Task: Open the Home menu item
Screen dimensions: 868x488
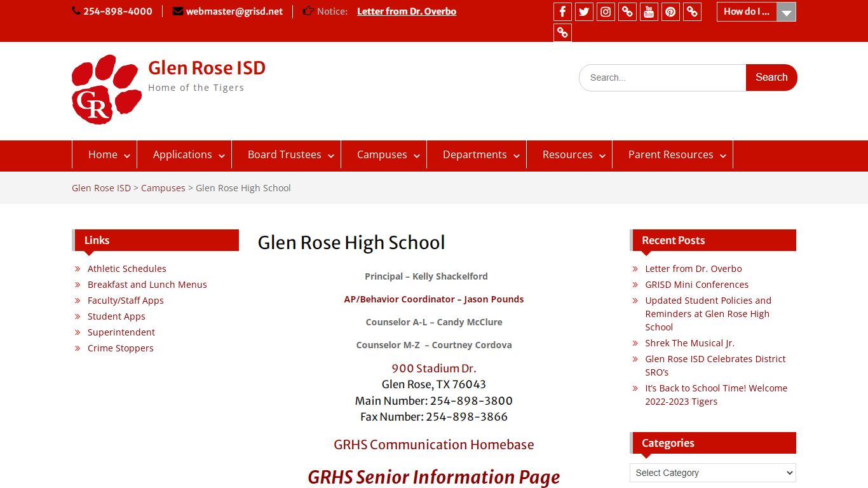Action: [x=103, y=154]
